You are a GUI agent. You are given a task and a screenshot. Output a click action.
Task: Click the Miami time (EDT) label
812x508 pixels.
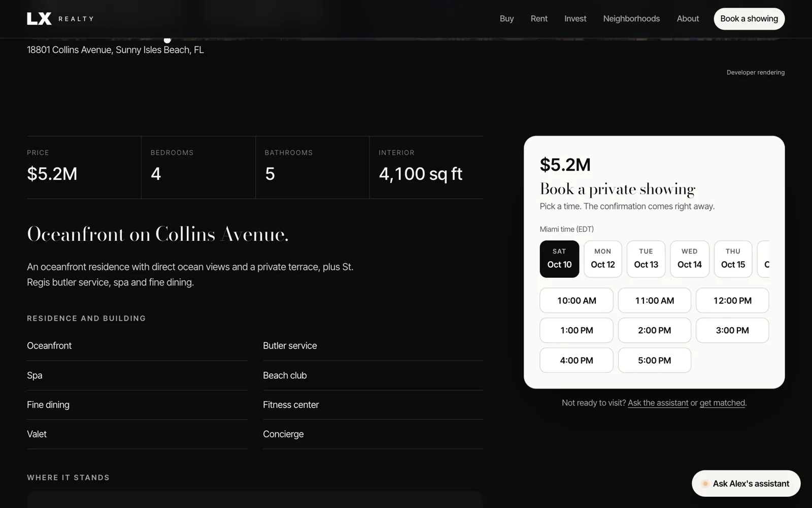click(x=566, y=229)
